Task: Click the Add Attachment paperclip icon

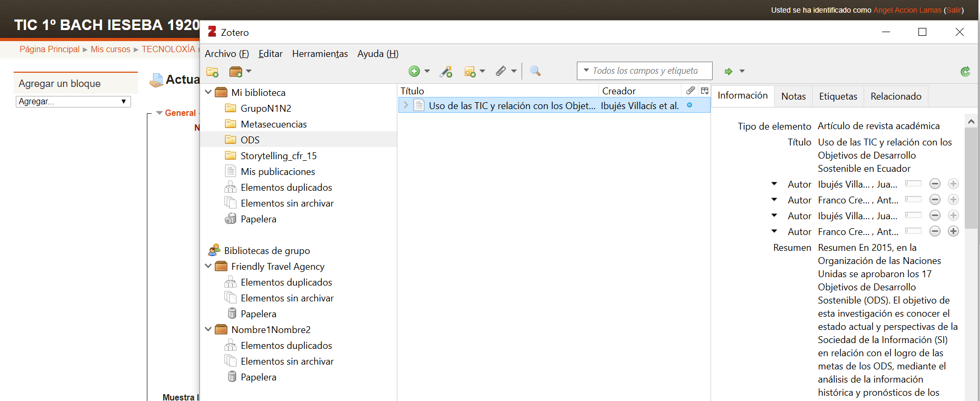Action: click(x=501, y=71)
